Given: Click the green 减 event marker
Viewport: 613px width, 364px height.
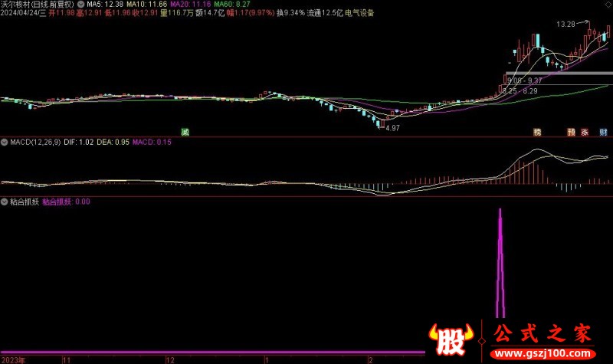Looking at the screenshot, I should tap(185, 133).
